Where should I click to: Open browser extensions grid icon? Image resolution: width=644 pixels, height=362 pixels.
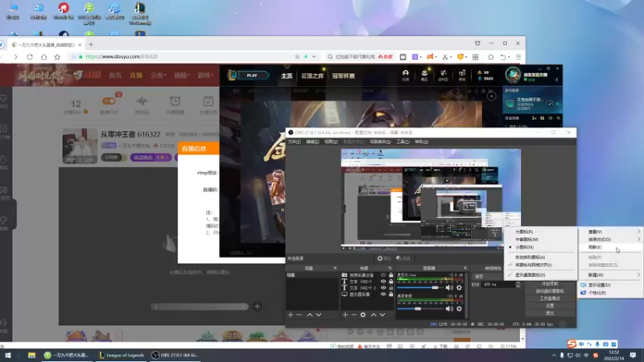tap(475, 57)
